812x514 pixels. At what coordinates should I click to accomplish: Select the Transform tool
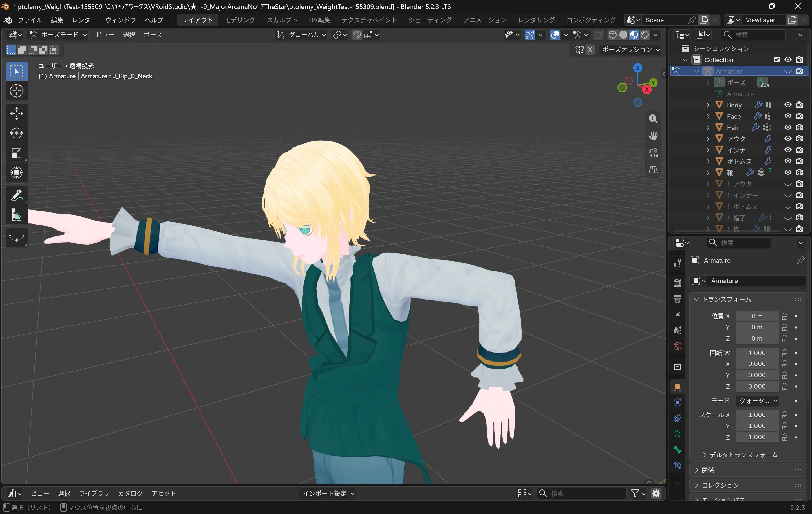pos(17,172)
